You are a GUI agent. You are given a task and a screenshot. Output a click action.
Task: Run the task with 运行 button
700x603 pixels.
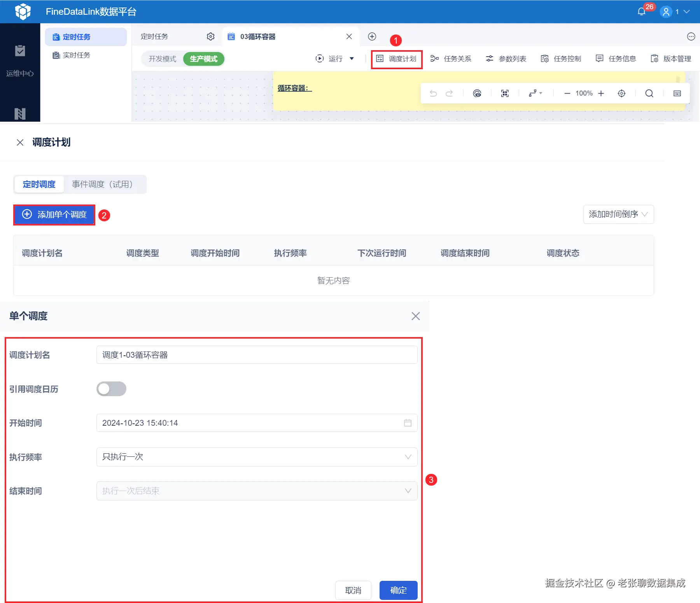point(329,59)
